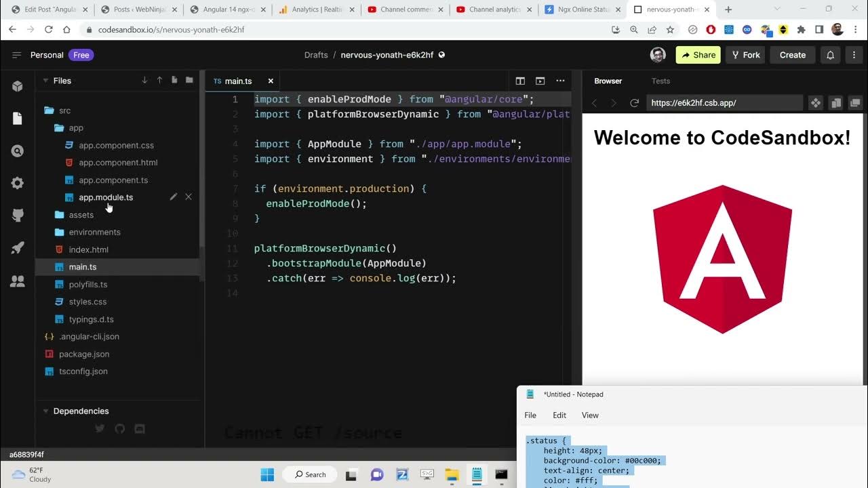Click the yellow Share button

pyautogui.click(x=698, y=55)
